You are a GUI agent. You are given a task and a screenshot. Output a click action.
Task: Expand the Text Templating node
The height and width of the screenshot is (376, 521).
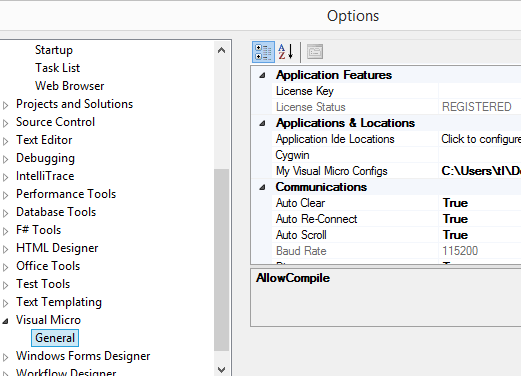coord(5,303)
